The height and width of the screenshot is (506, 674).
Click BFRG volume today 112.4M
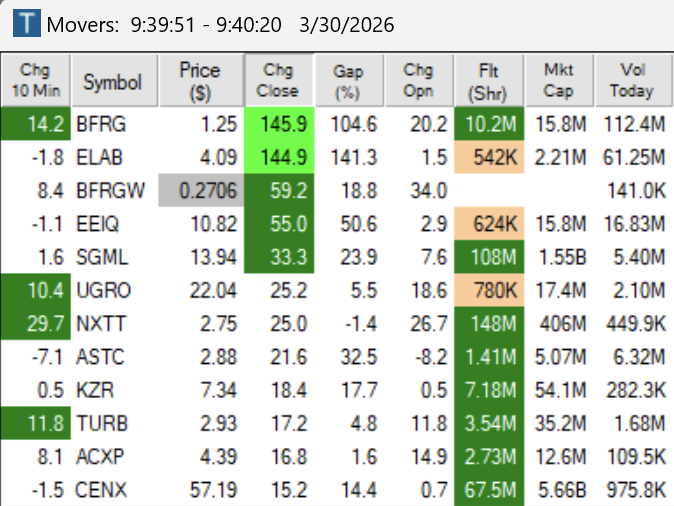(x=634, y=124)
